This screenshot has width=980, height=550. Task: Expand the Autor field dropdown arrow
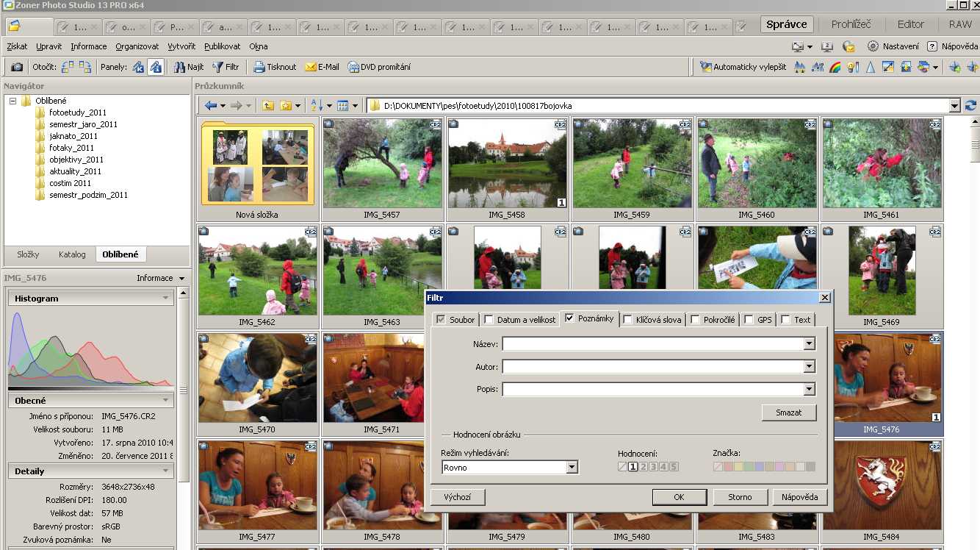809,367
